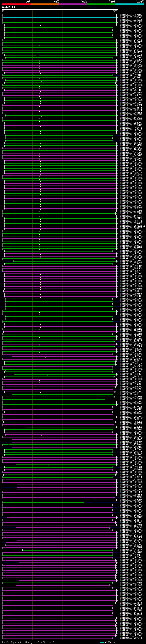Select UniRef100_P23098 entry
The width and height of the screenshot is (146, 644).
coord(131,63)
